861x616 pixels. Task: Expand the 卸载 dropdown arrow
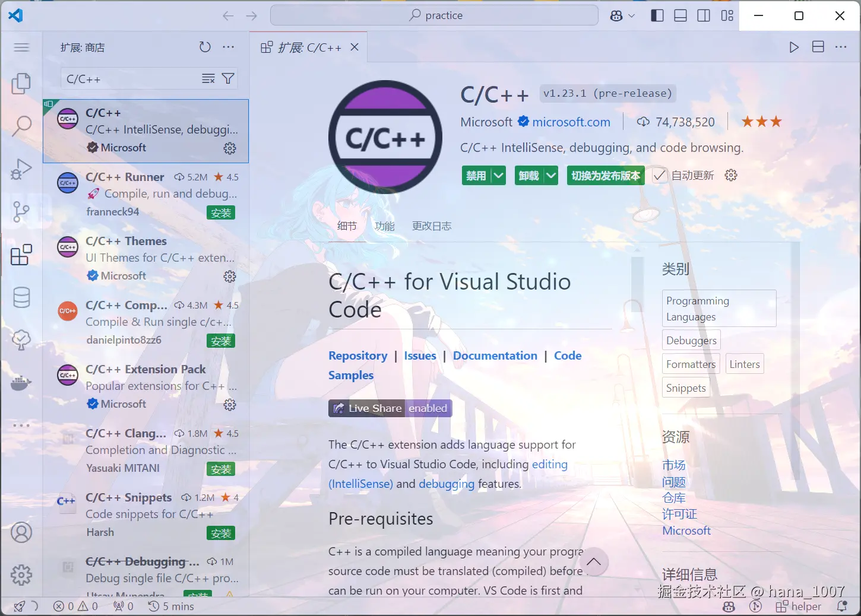[551, 175]
